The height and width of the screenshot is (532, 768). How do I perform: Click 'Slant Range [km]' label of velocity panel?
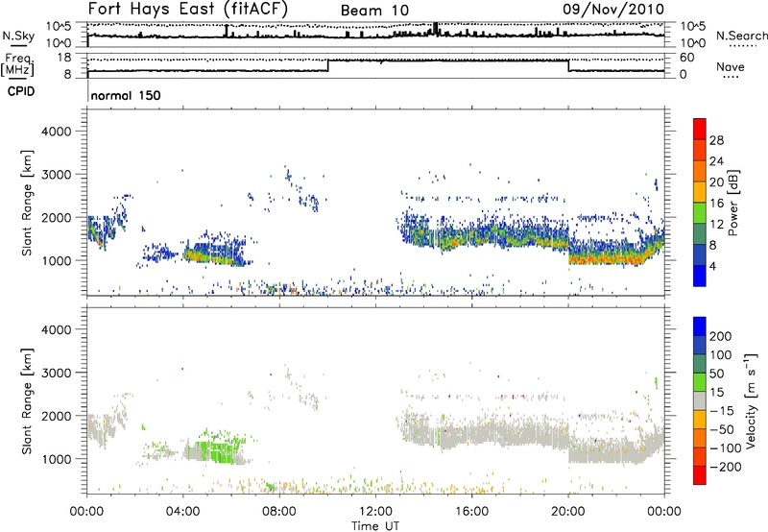point(27,400)
